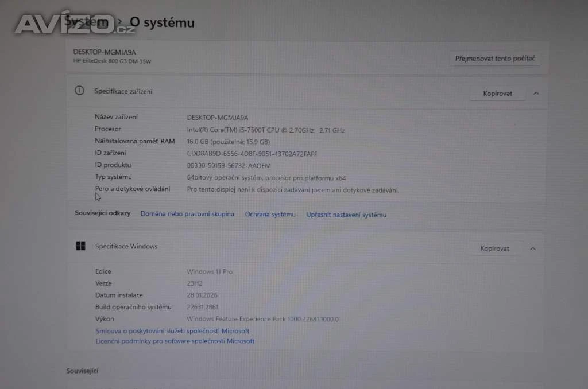Open the Doména nebo pracovní skupina link
The height and width of the screenshot is (389, 588).
coord(187,214)
